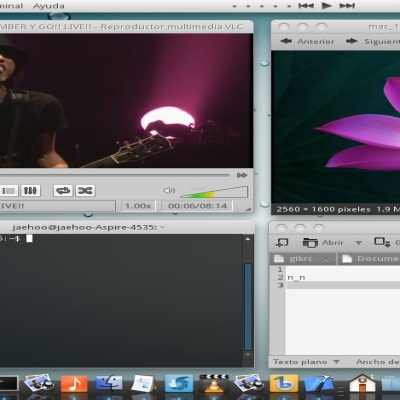
Task: Click previous track in top panel
Action: [x=306, y=6]
